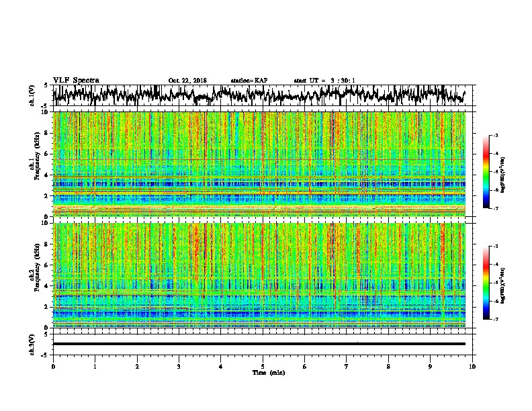Image resolution: width=532 pixels, height=411 pixels.
Task: Click the ch.1 spectrogram color scale bar
Action: click(486, 172)
